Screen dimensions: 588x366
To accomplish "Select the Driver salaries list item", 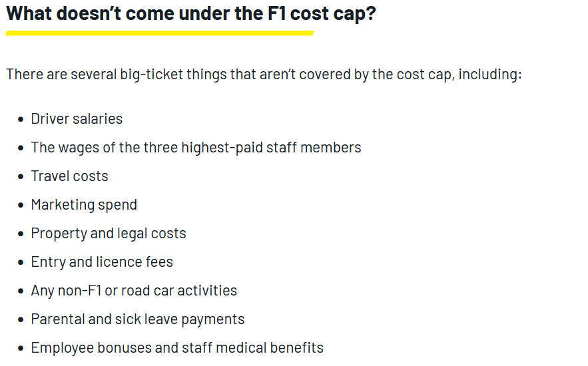I will [77, 119].
